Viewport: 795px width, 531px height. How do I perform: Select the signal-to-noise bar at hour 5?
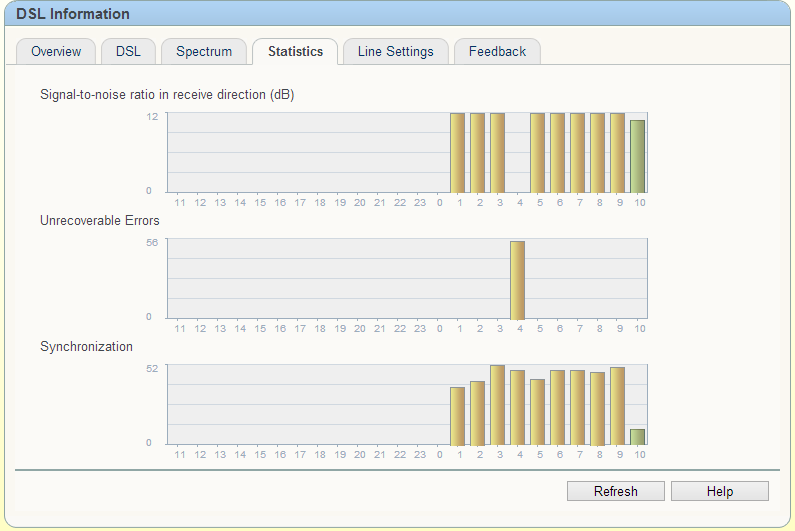537,152
